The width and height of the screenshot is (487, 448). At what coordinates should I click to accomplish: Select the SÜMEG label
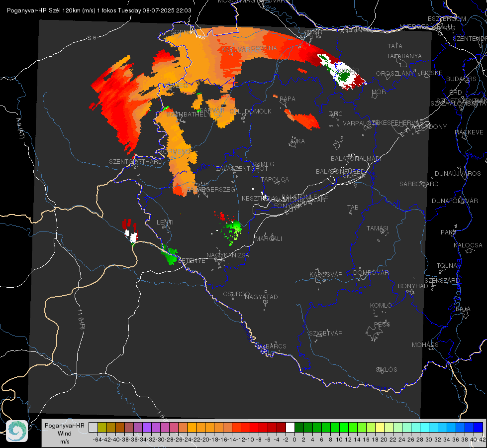coord(263,164)
